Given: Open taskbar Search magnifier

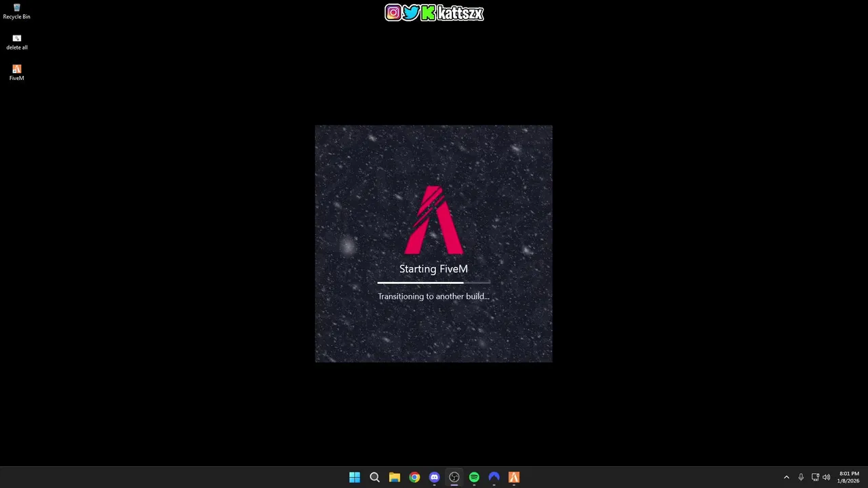Looking at the screenshot, I should (x=374, y=477).
